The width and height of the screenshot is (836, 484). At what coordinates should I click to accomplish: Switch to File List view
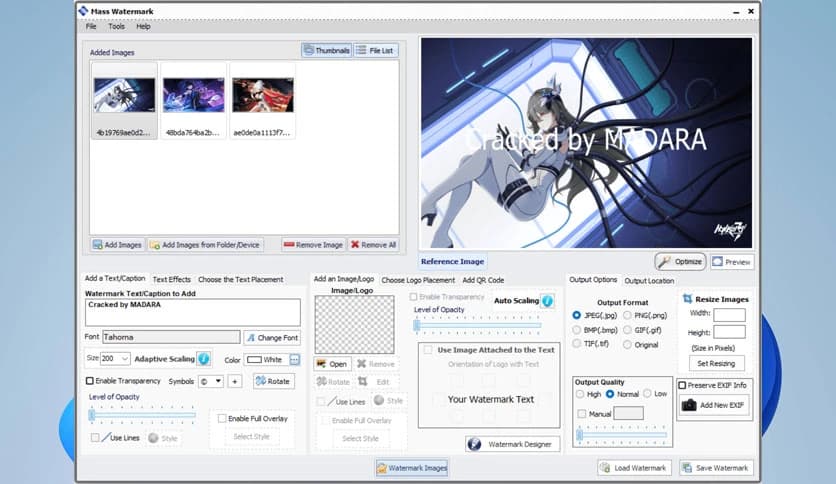point(375,51)
